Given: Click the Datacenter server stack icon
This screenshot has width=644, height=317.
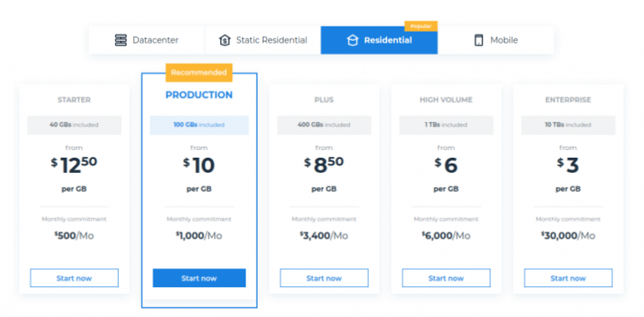Looking at the screenshot, I should coord(121,40).
